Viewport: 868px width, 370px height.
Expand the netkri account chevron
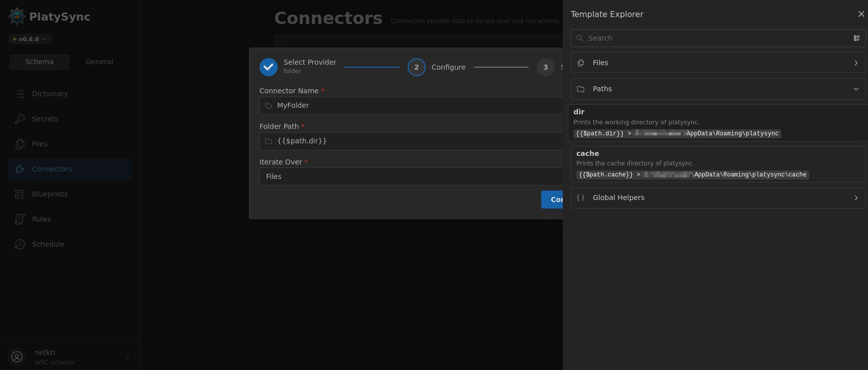128,357
